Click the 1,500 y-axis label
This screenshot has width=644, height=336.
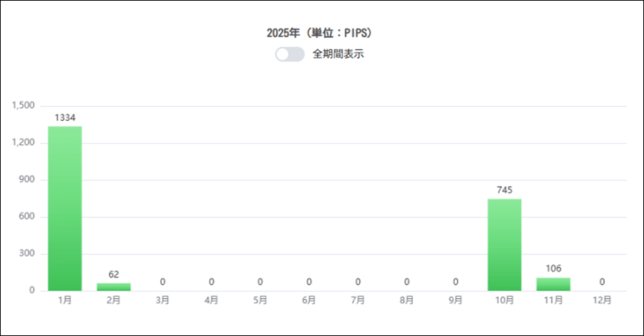[24, 106]
